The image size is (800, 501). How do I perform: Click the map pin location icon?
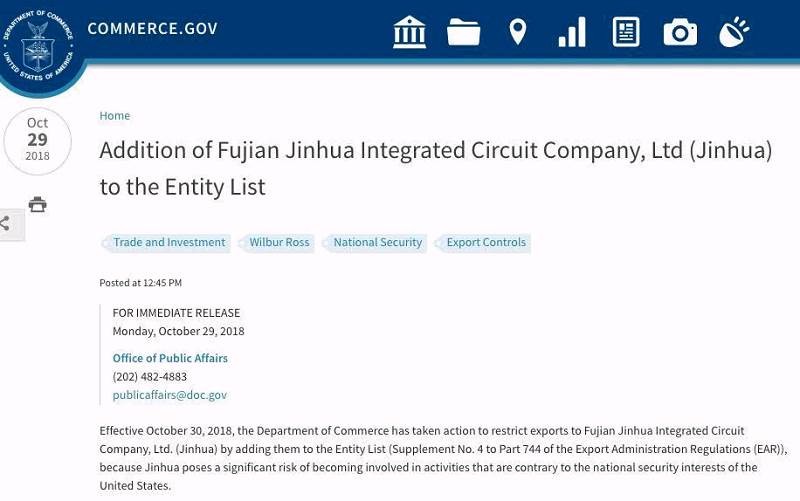coord(517,32)
